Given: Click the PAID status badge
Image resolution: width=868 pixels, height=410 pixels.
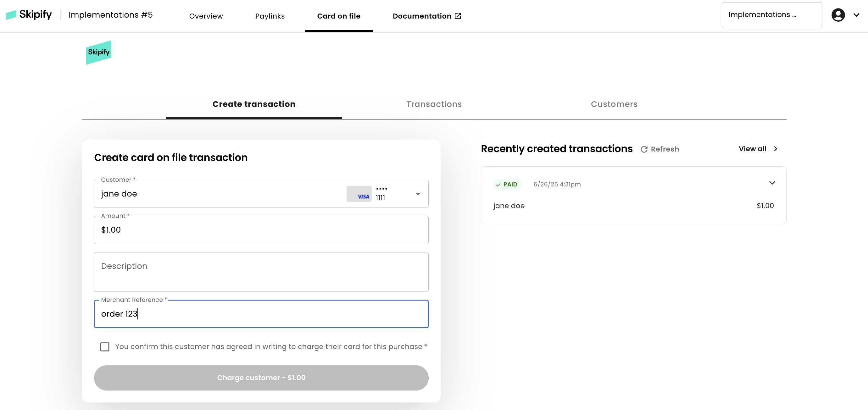Looking at the screenshot, I should 507,184.
